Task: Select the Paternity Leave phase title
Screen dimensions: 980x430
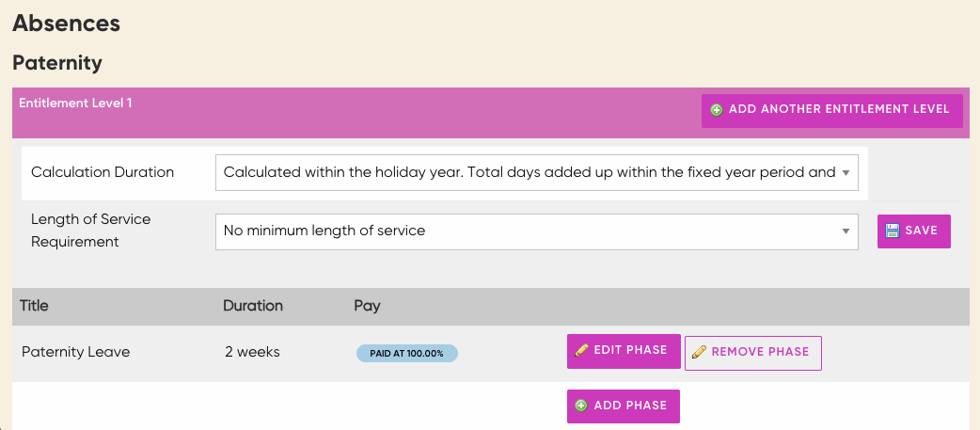Action: click(x=75, y=352)
